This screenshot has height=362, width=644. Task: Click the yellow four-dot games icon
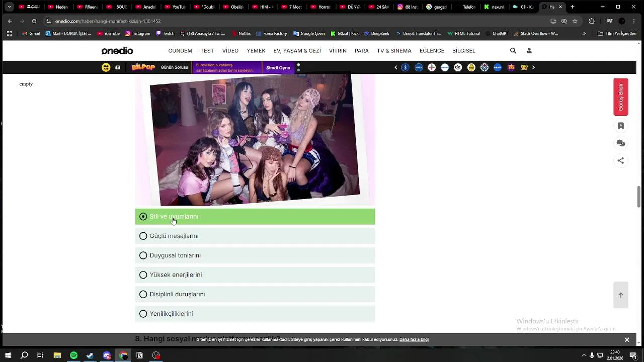(106, 67)
